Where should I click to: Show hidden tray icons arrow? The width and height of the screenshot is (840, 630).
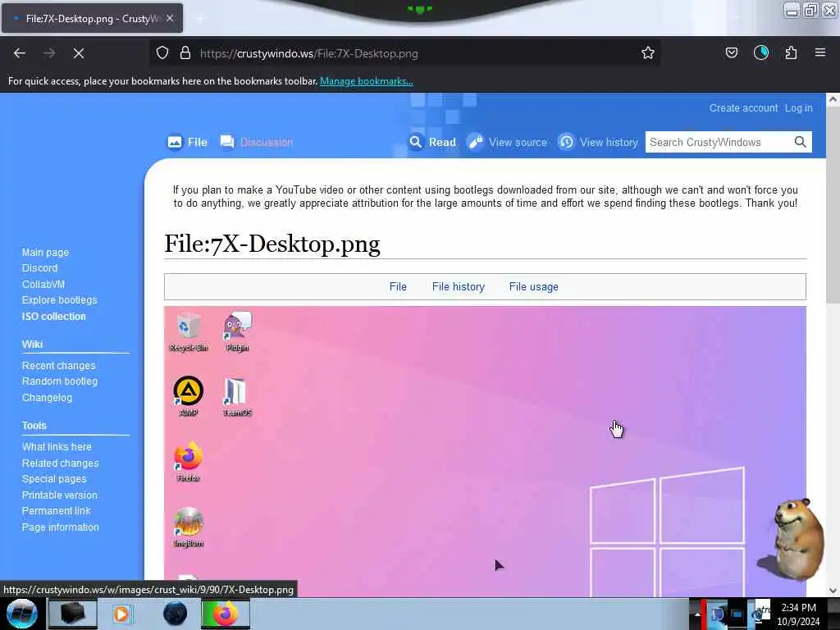(x=697, y=614)
